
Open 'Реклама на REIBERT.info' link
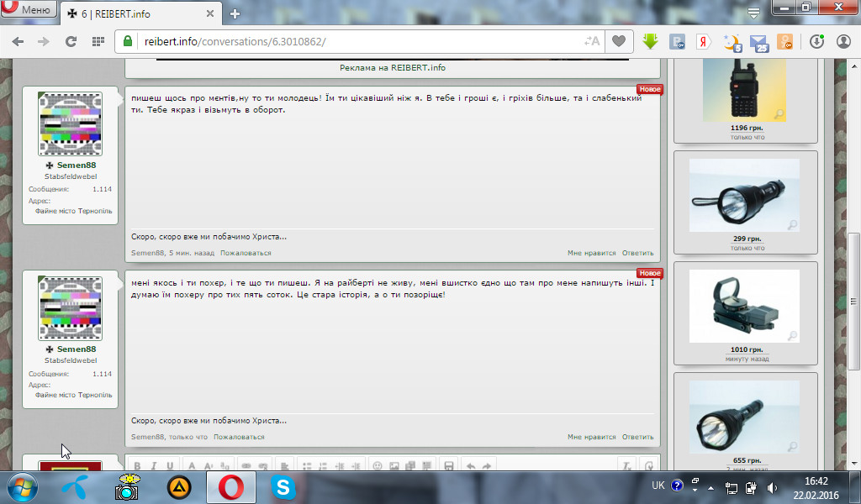392,67
